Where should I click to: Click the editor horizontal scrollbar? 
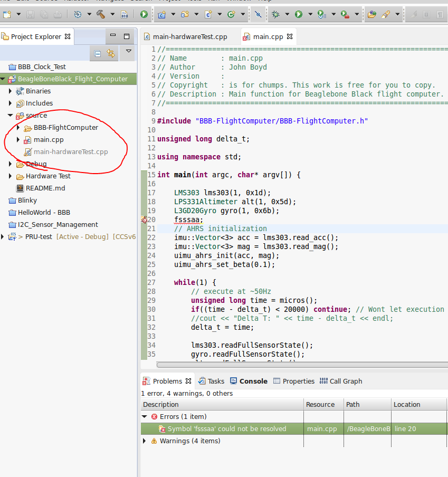[x=302, y=365]
